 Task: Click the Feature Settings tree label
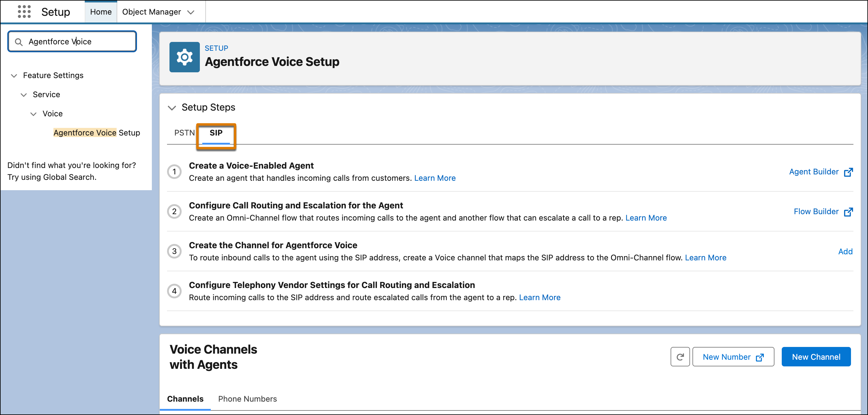[53, 76]
